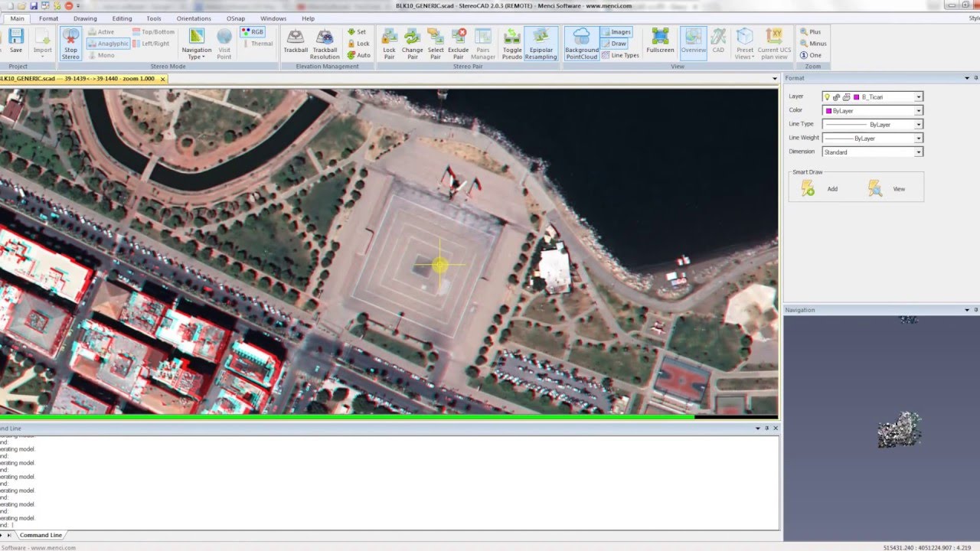The width and height of the screenshot is (980, 551).
Task: Open the Dimension dropdown arrow
Action: (919, 152)
